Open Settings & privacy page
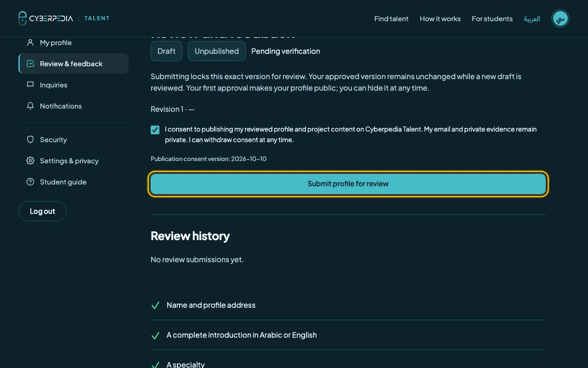The width and height of the screenshot is (588, 368). pos(73,161)
